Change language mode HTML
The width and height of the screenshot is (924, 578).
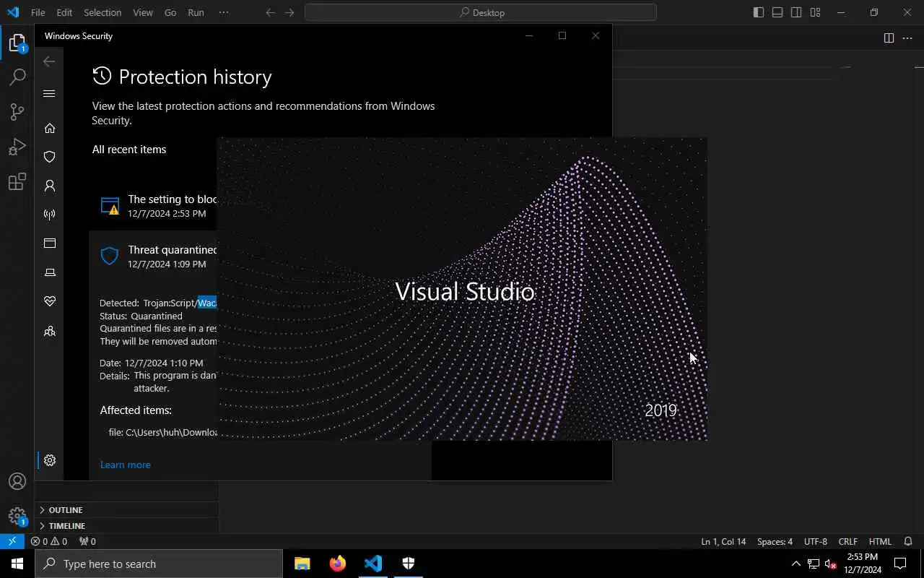(880, 541)
